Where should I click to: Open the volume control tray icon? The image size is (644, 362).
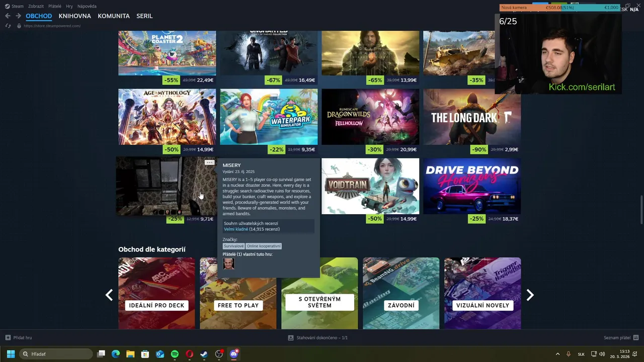602,354
